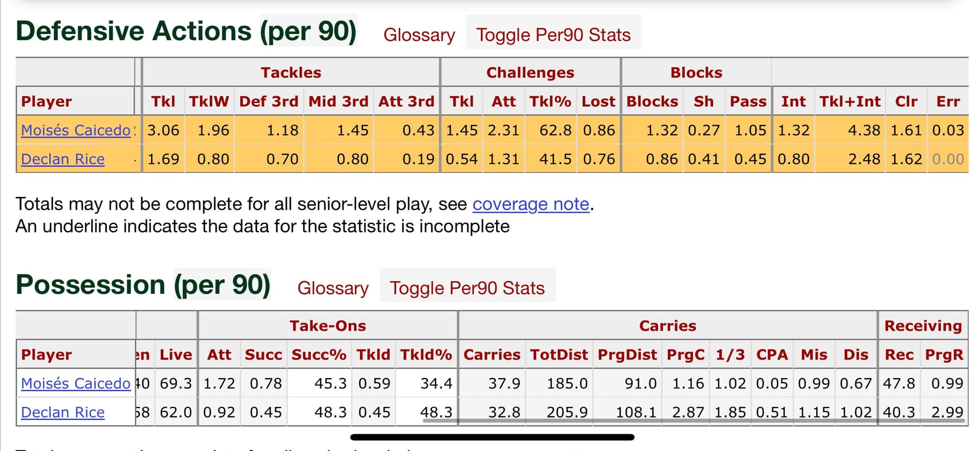Image resolution: width=980 pixels, height=451 pixels.
Task: Open Declan Rice link in Defensive Actions table
Action: coord(63,159)
